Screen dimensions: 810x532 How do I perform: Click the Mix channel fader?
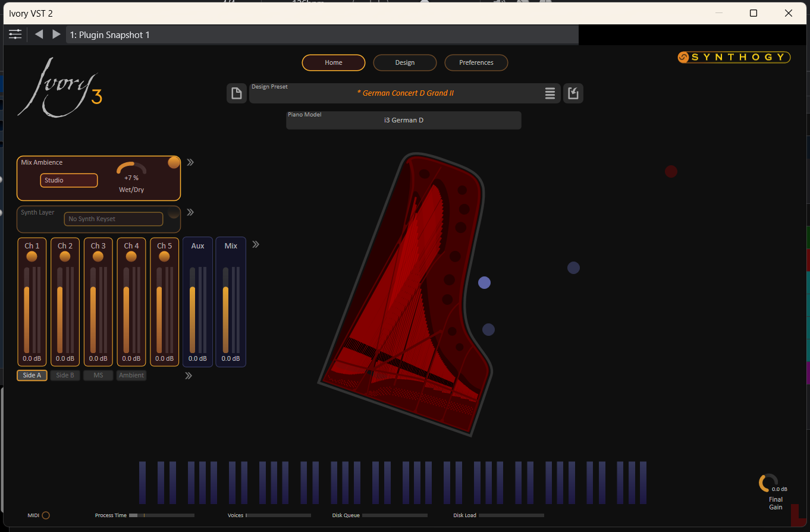tap(225, 310)
